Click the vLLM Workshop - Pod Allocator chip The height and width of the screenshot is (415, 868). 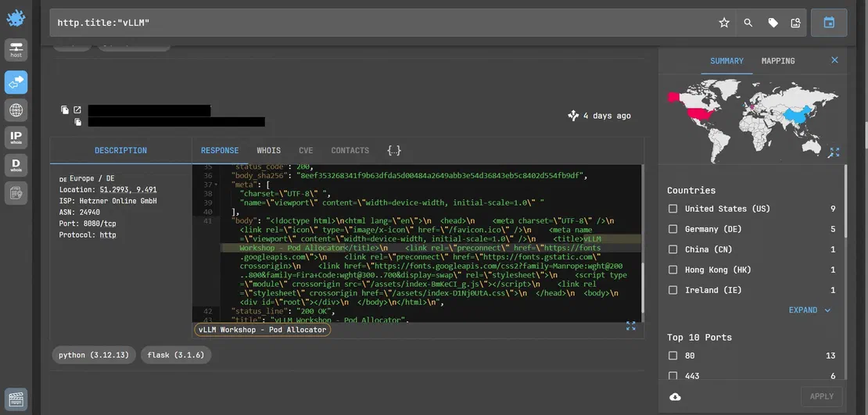(263, 330)
